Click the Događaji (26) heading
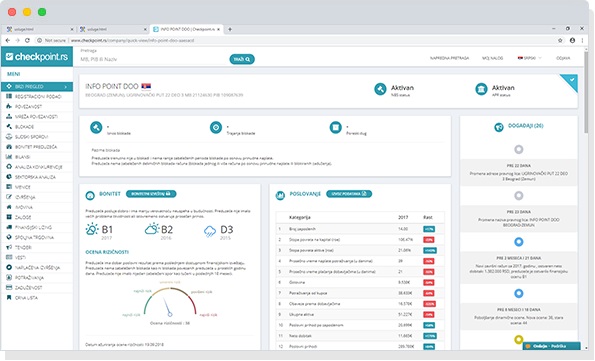Screen dimensions: 595x361 point(526,126)
